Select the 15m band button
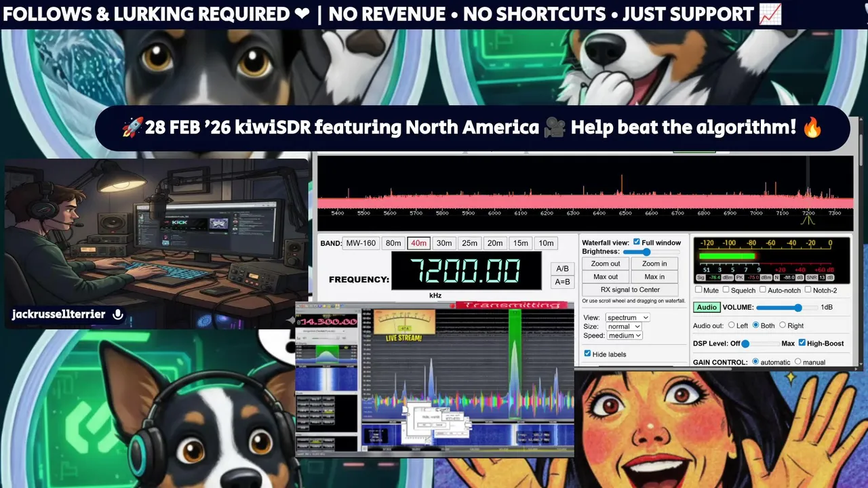The width and height of the screenshot is (868, 488). click(x=520, y=243)
